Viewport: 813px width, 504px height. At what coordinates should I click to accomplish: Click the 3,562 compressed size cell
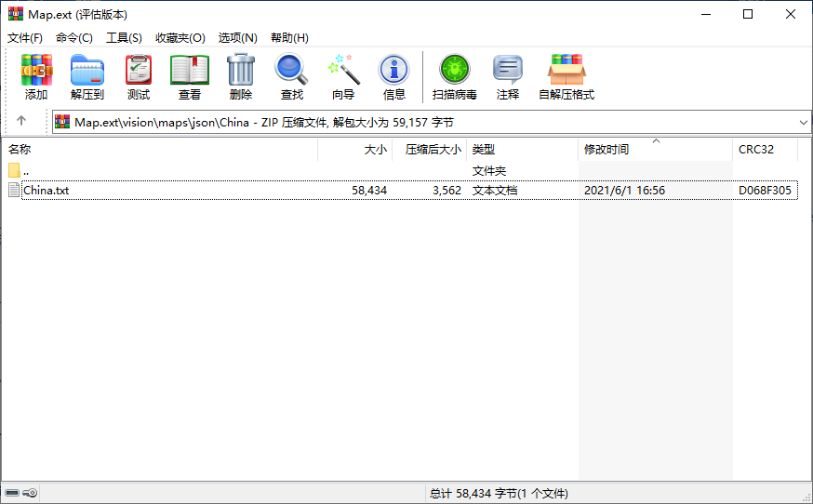(446, 191)
